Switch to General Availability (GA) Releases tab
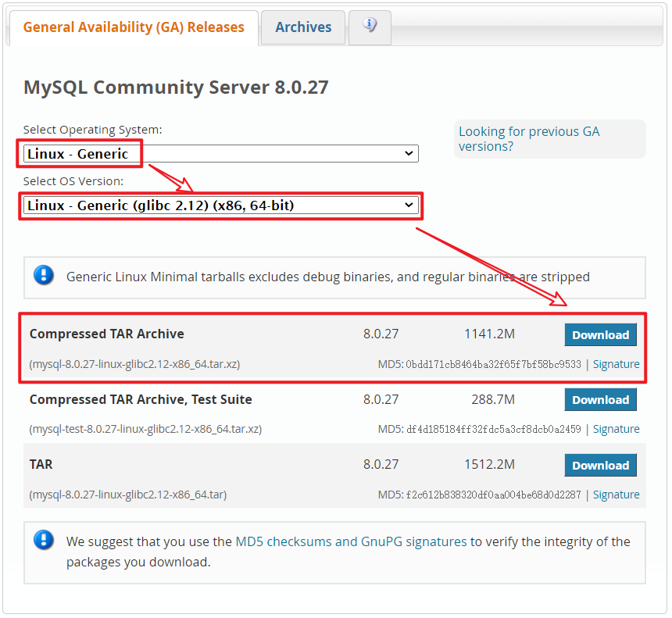 coord(134,27)
